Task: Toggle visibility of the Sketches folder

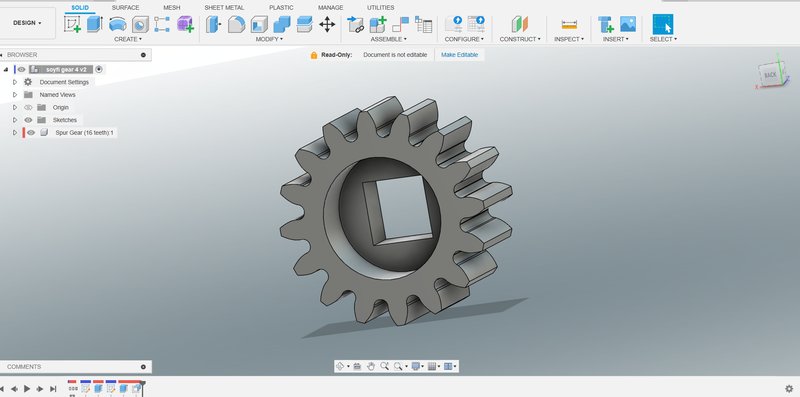Action: [x=29, y=120]
